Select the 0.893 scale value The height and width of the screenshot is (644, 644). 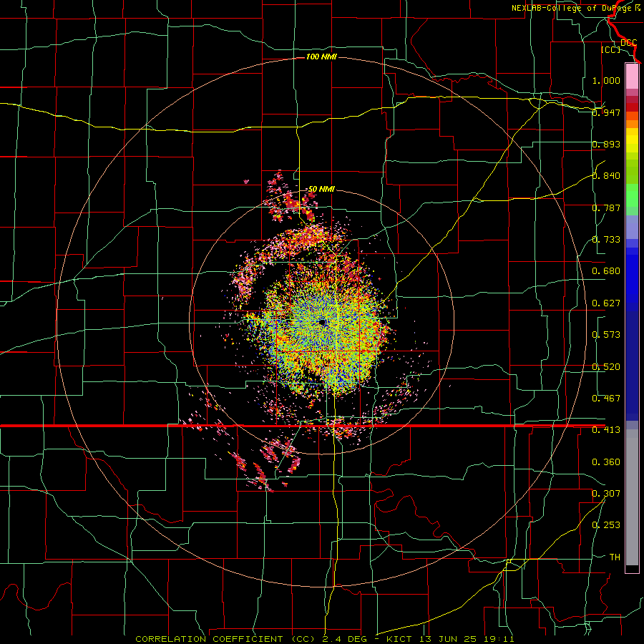point(606,144)
